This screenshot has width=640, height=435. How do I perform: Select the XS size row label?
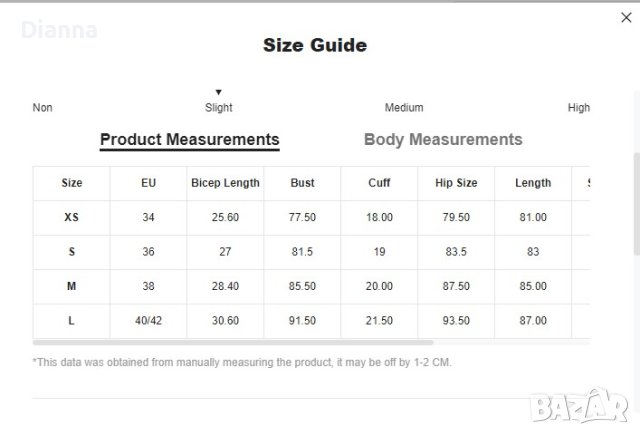click(x=72, y=217)
